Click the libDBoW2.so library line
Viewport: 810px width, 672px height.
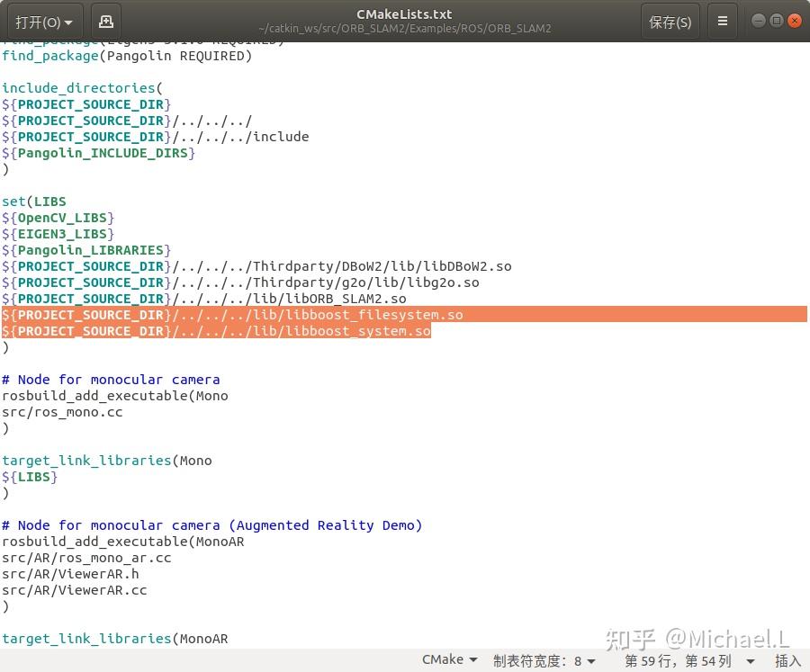(256, 266)
